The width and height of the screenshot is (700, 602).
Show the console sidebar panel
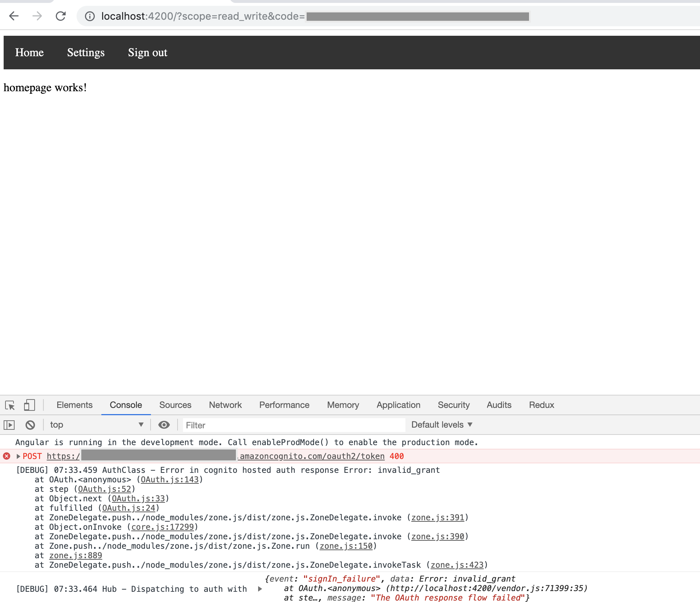(x=9, y=425)
